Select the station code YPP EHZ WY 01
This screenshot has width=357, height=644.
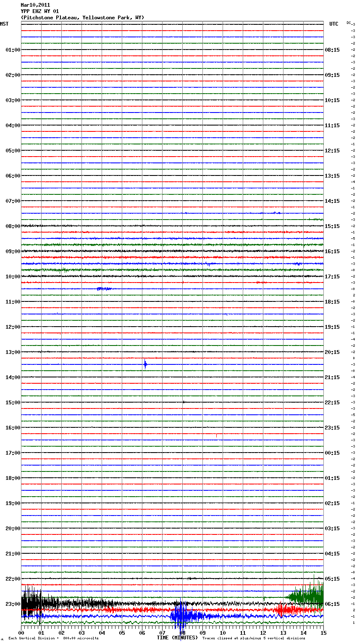(x=40, y=11)
